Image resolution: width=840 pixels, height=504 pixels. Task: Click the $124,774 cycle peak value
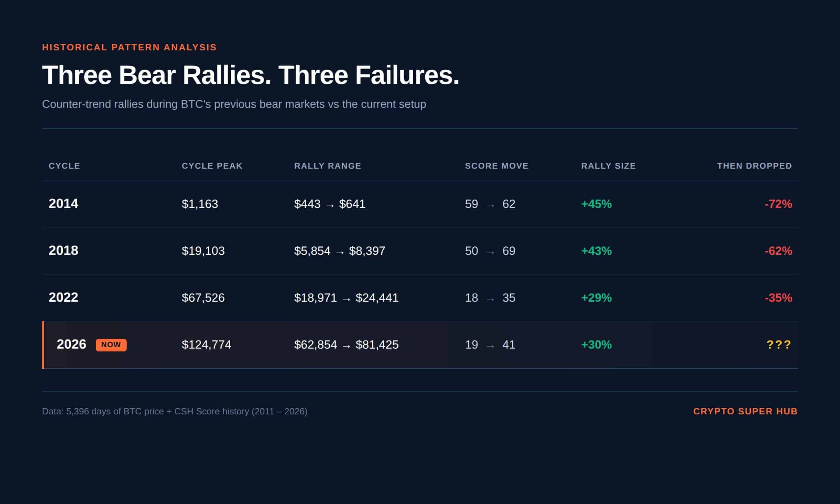click(206, 345)
